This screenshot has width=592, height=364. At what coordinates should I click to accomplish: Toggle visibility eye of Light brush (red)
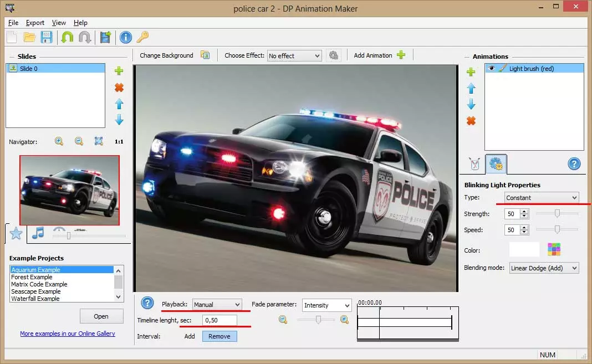coord(491,68)
